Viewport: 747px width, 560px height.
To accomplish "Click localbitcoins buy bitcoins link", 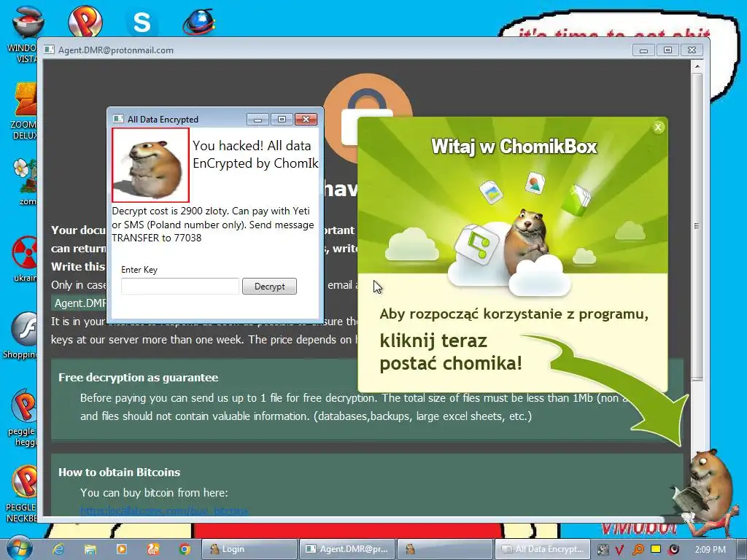I will (x=164, y=511).
